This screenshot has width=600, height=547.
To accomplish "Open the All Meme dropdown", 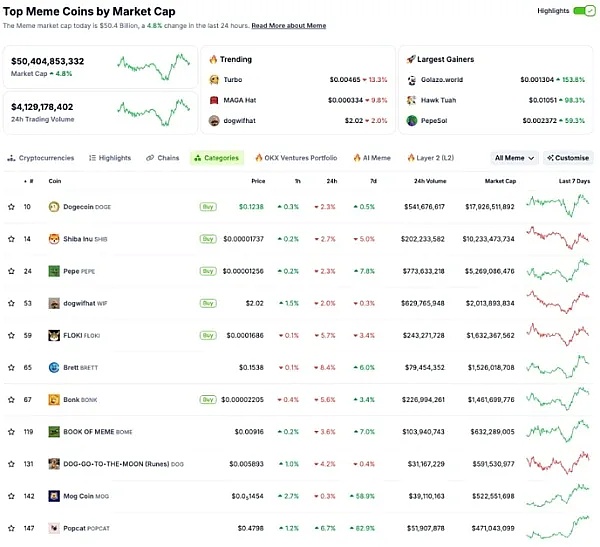I will click(x=515, y=158).
